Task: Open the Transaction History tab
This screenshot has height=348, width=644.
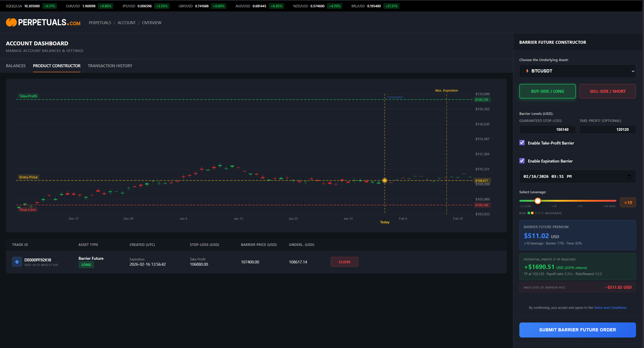Action: pyautogui.click(x=110, y=66)
